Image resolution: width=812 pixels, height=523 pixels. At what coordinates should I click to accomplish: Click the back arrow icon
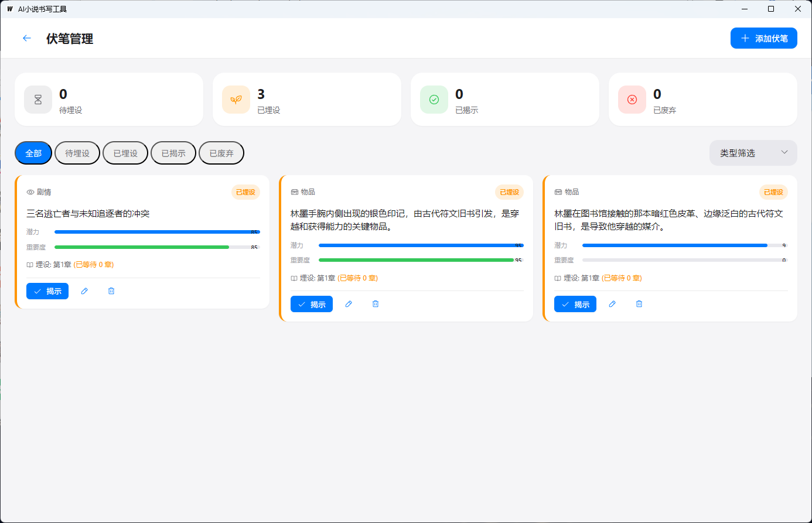27,38
